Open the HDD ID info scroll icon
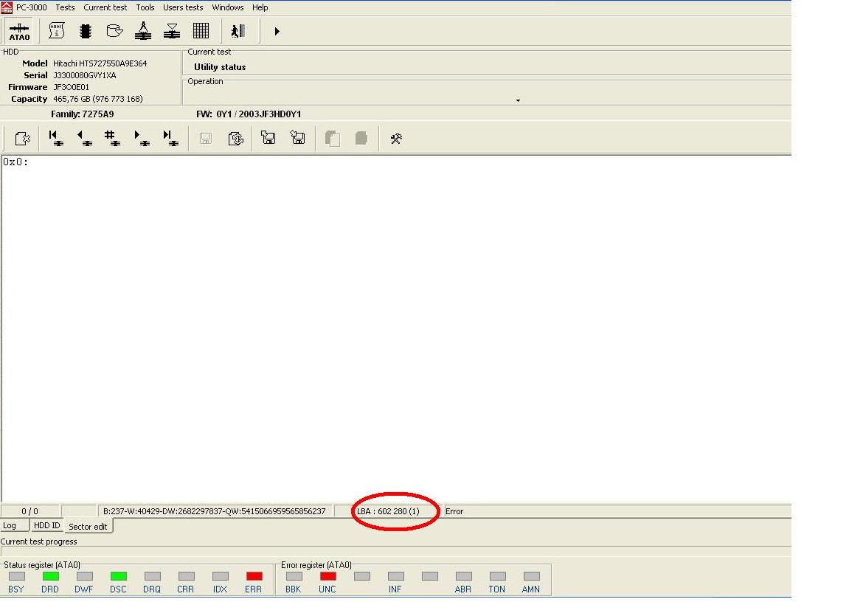849x616 pixels. pos(56,31)
